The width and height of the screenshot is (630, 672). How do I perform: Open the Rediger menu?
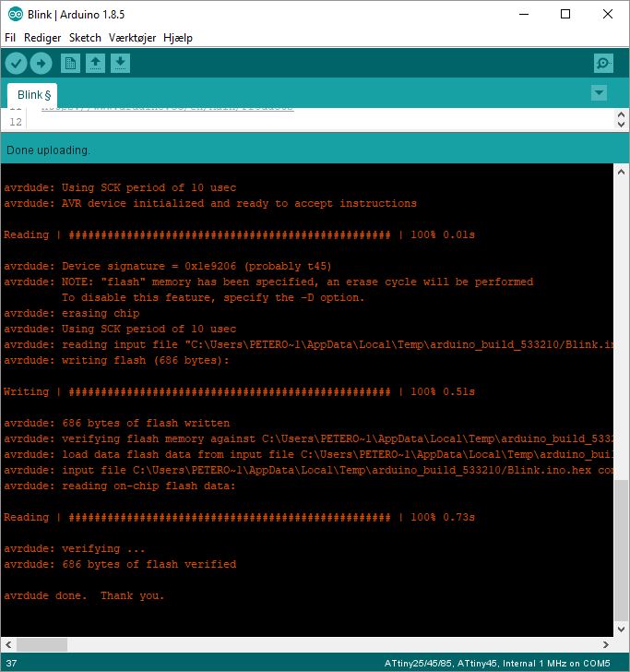[x=42, y=38]
